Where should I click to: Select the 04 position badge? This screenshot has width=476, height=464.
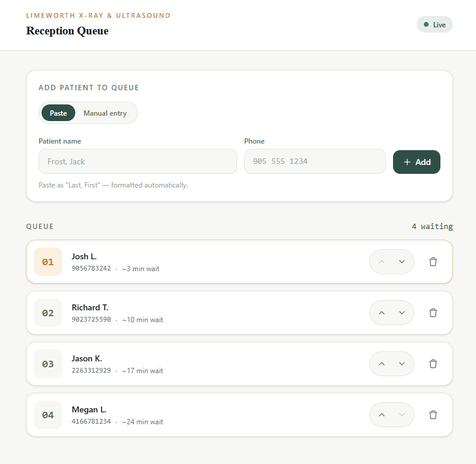click(x=48, y=415)
